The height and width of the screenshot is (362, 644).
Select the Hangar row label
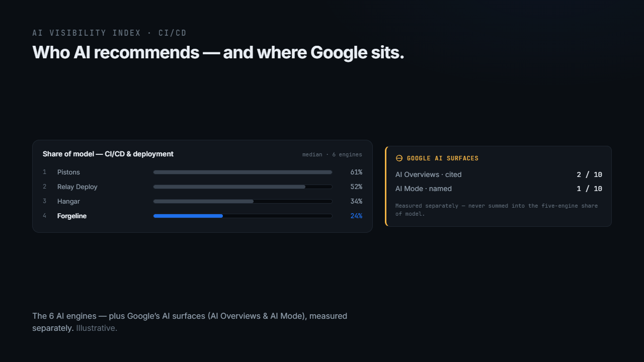click(68, 201)
